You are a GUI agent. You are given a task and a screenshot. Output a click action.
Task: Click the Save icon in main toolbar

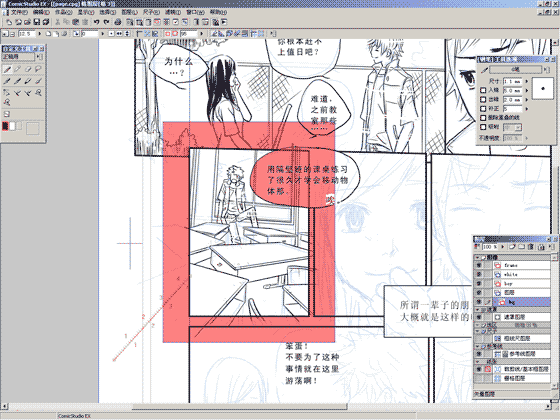click(x=36, y=22)
